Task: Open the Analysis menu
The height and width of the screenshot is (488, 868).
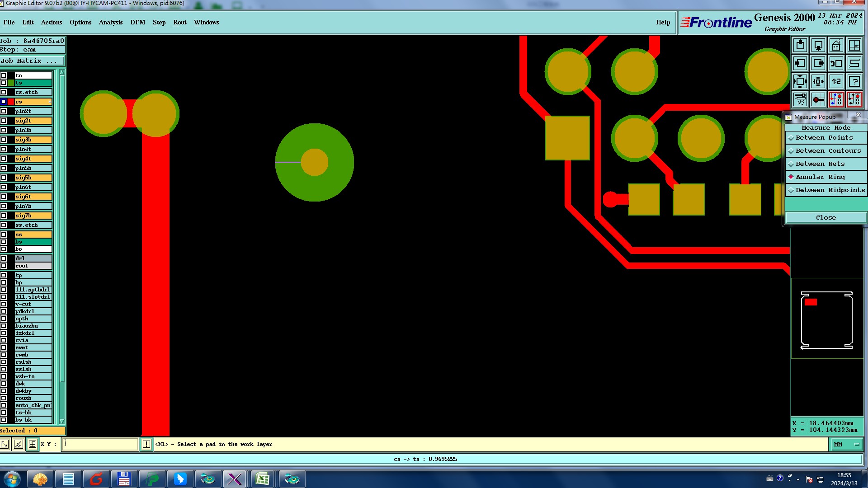Action: [x=110, y=23]
